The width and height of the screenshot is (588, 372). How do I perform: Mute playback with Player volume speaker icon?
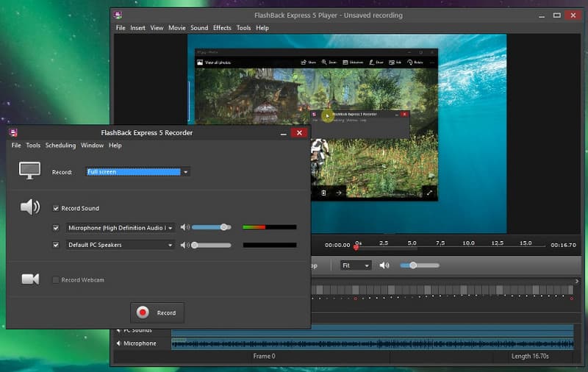click(x=384, y=265)
